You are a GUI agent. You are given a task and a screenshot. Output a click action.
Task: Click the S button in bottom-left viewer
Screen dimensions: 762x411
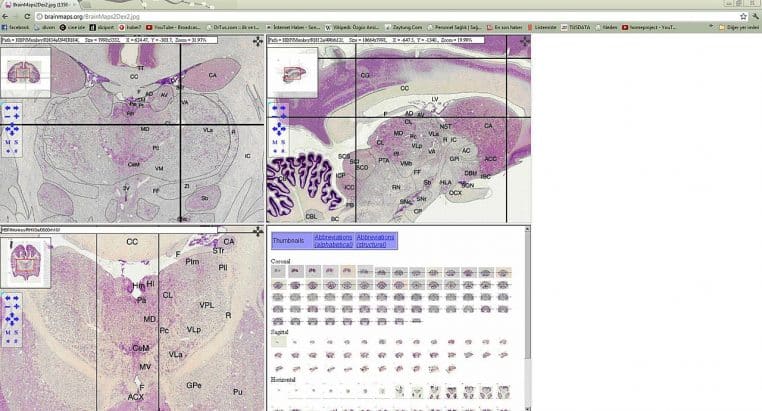point(16,333)
